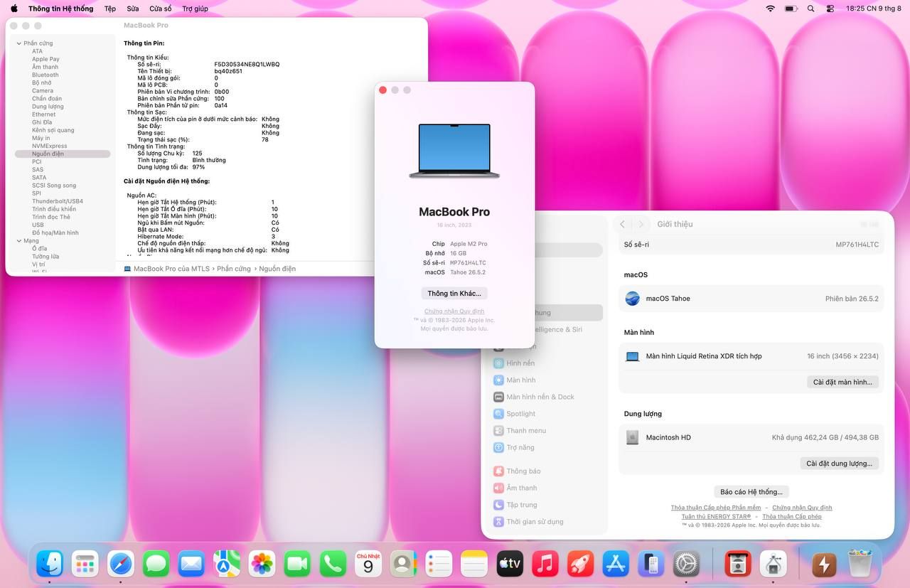This screenshot has width=910, height=588.
Task: Launch the Music app from Dock
Action: pyautogui.click(x=545, y=564)
